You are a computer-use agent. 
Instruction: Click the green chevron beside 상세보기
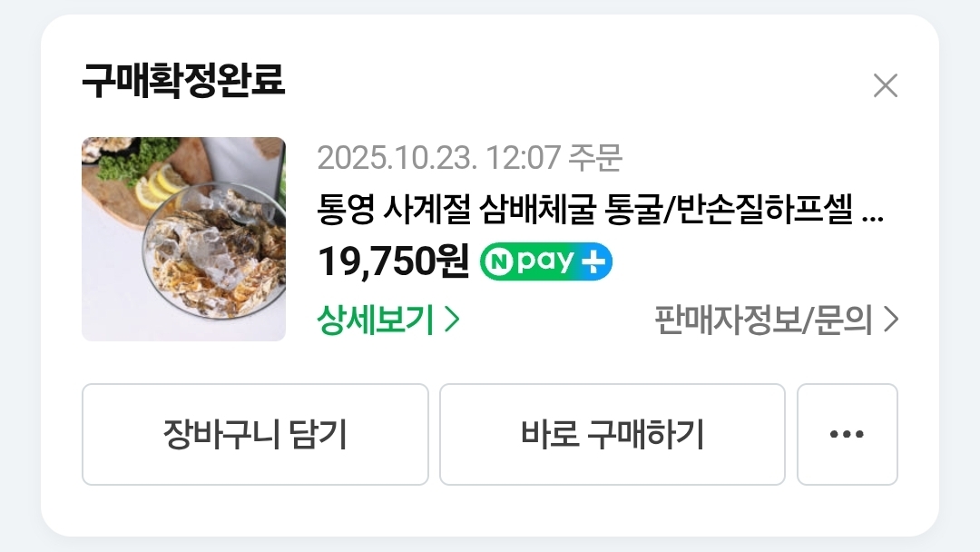click(453, 320)
